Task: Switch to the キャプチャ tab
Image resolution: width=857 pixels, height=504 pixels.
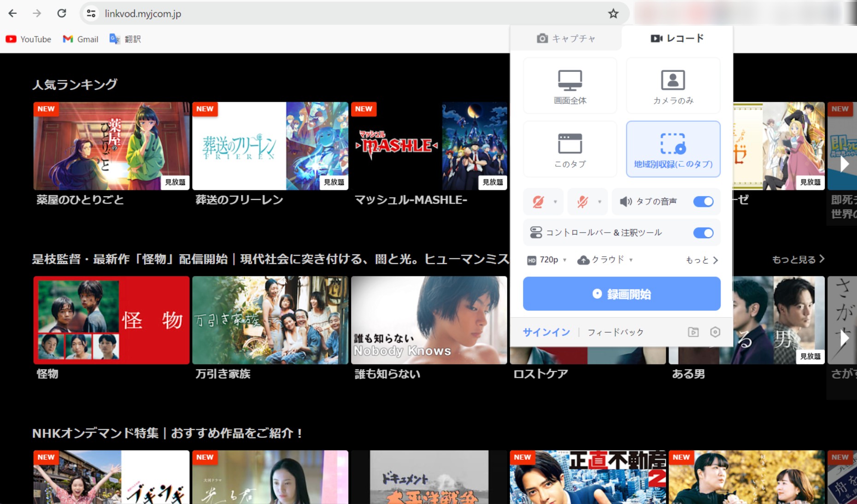Action: click(566, 38)
